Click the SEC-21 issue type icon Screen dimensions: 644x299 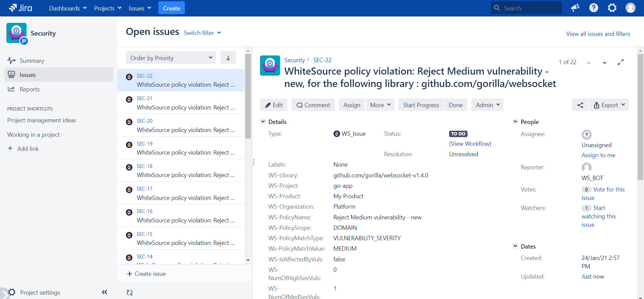pos(129,99)
